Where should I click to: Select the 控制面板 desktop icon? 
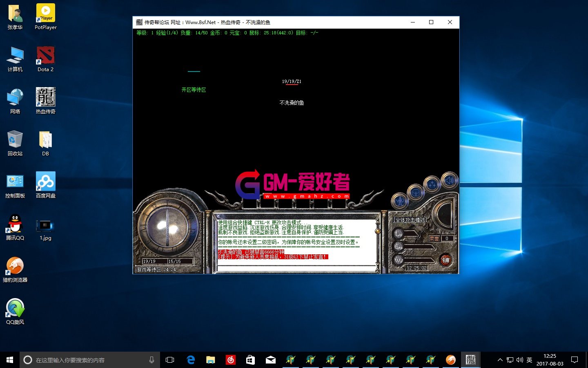coord(15,186)
